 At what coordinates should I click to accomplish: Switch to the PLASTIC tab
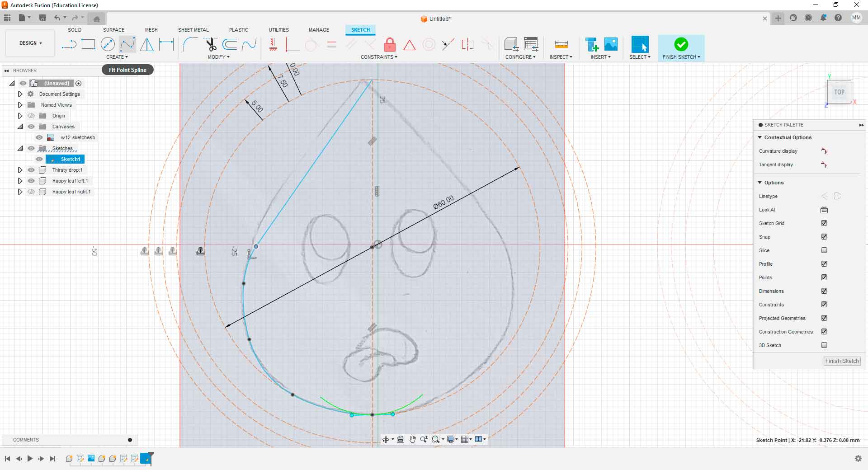pos(239,30)
